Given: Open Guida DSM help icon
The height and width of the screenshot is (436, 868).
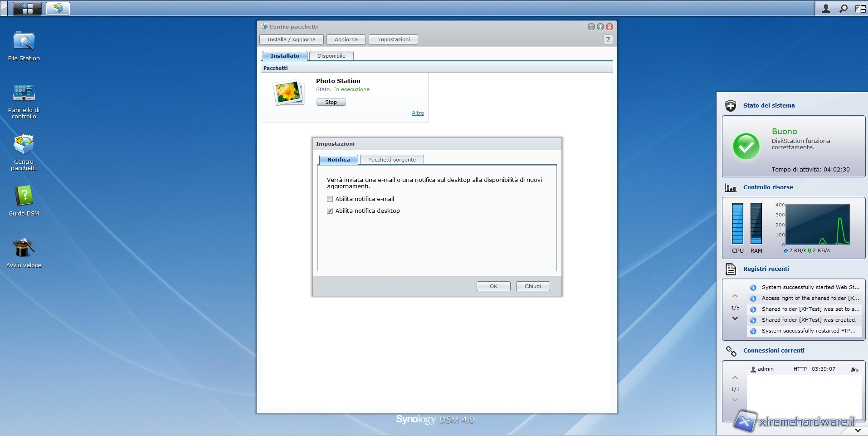Looking at the screenshot, I should point(24,196).
